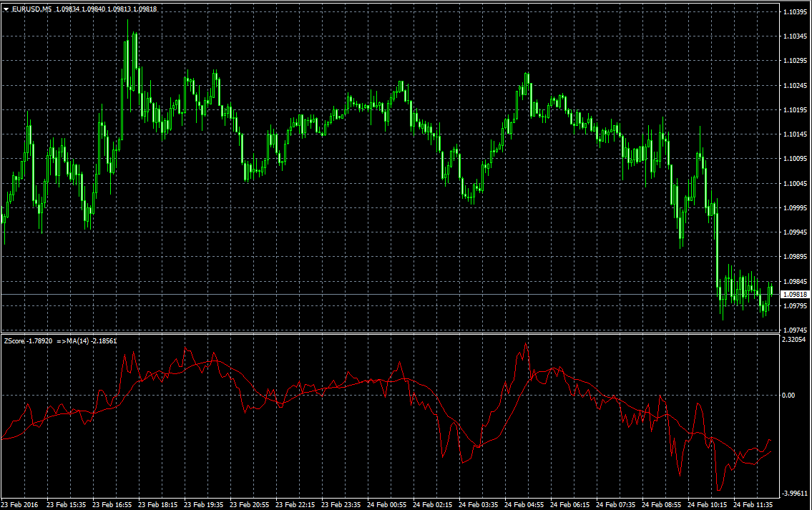Viewport: 812px width, 510px height.
Task: Click the -3.99621 indicator scale value
Action: click(795, 494)
